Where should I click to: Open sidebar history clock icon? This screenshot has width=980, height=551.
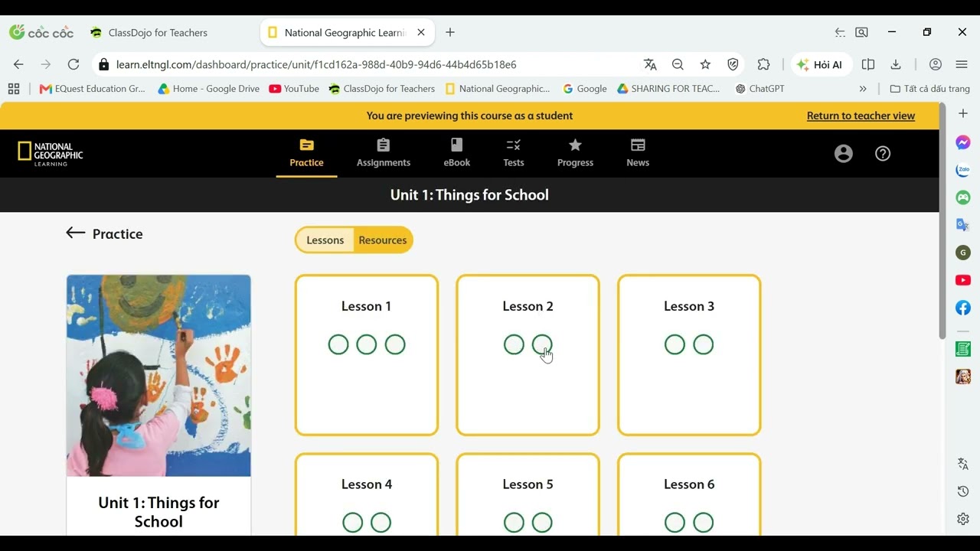point(963,491)
